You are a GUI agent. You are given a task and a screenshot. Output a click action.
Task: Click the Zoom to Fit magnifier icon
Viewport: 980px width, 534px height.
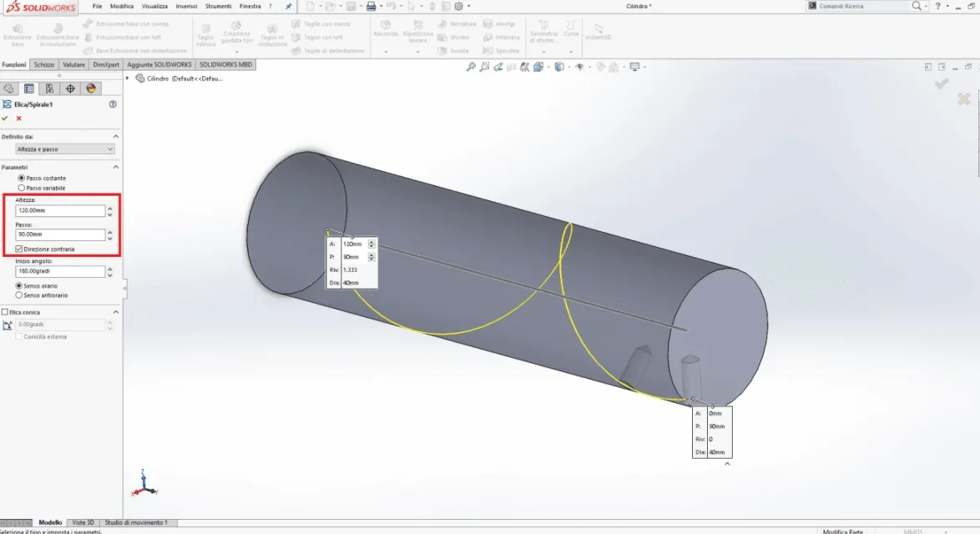click(x=472, y=67)
